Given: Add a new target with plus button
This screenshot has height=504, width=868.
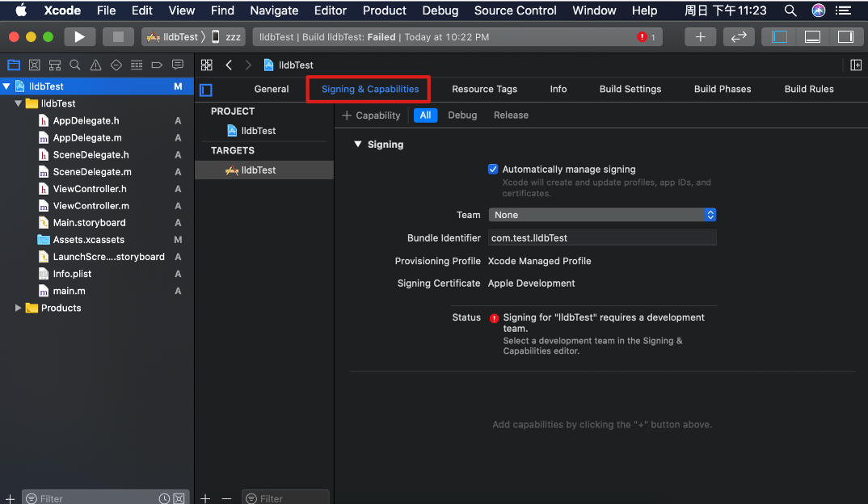Looking at the screenshot, I should pos(205,498).
